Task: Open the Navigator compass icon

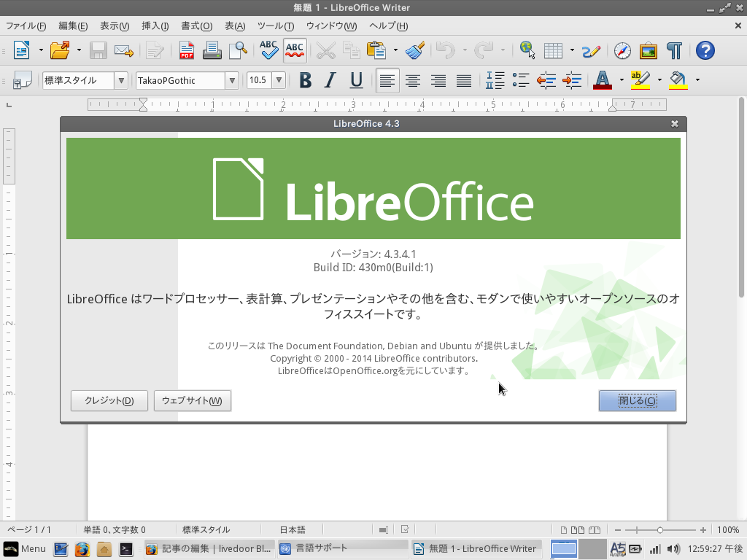Action: pos(623,50)
